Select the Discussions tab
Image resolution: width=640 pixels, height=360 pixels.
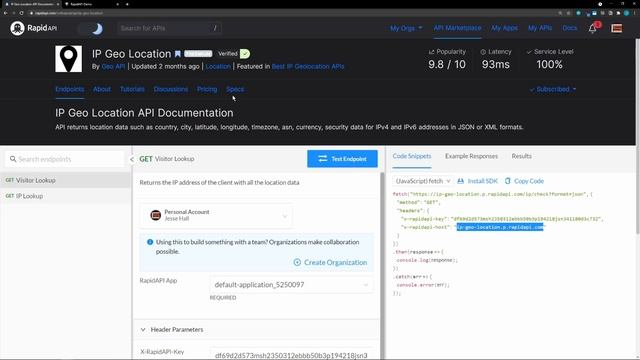[171, 89]
